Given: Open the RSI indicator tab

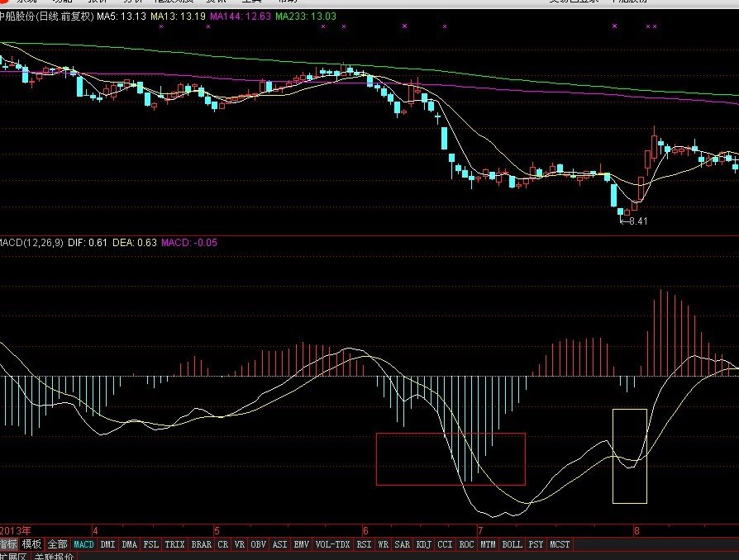Looking at the screenshot, I should [364, 544].
